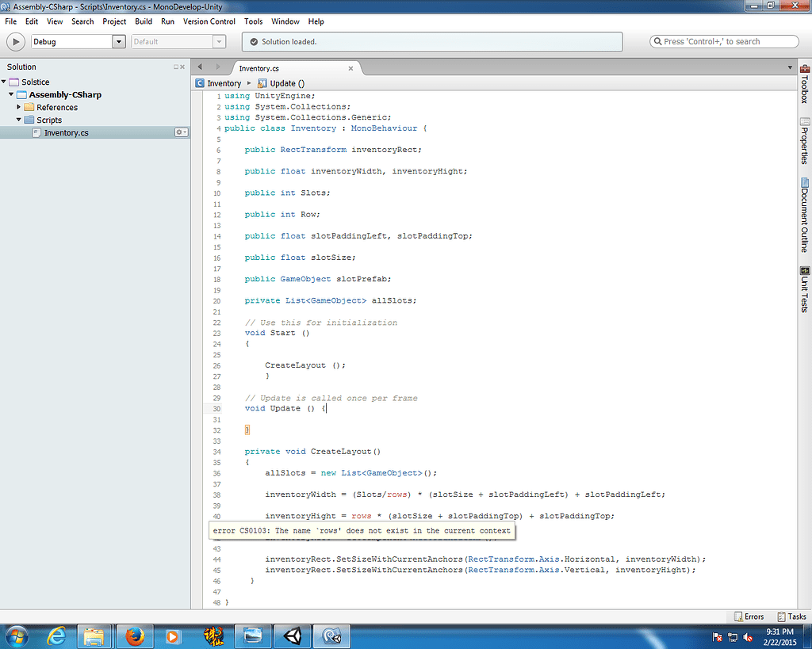
Task: Open Firefox from the taskbar
Action: click(135, 636)
